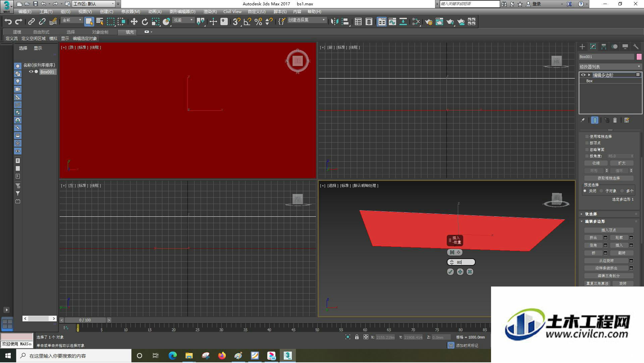Toggle Window/Crossing selection icon
This screenshot has height=363, width=644.
click(x=121, y=22)
